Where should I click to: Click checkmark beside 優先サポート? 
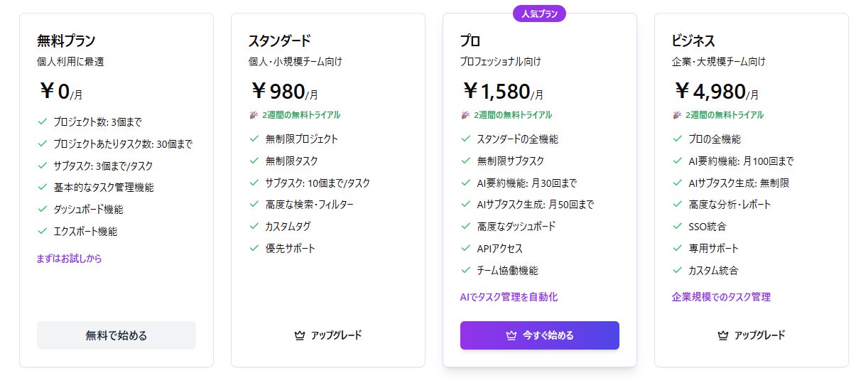[x=254, y=249]
